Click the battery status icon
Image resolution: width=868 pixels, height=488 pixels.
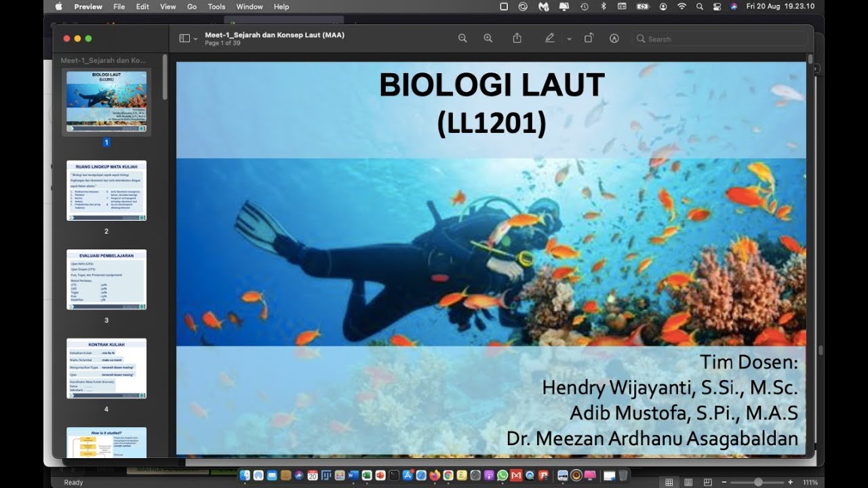click(x=643, y=6)
